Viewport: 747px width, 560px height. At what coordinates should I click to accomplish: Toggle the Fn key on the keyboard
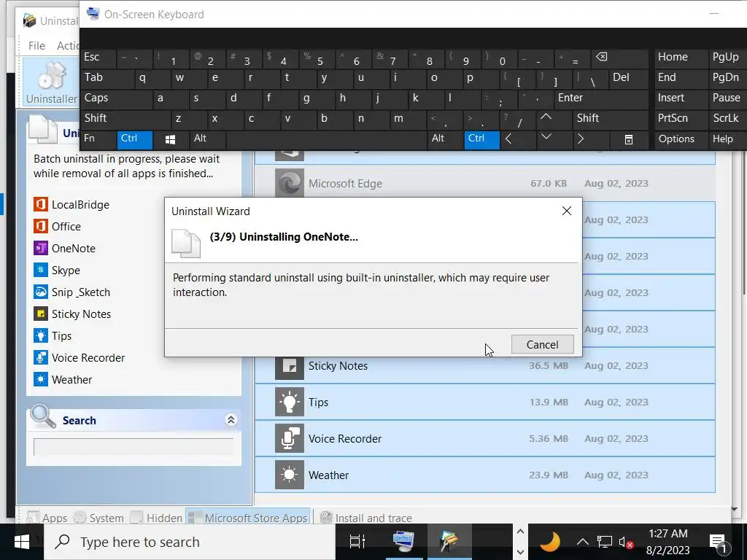coord(98,139)
